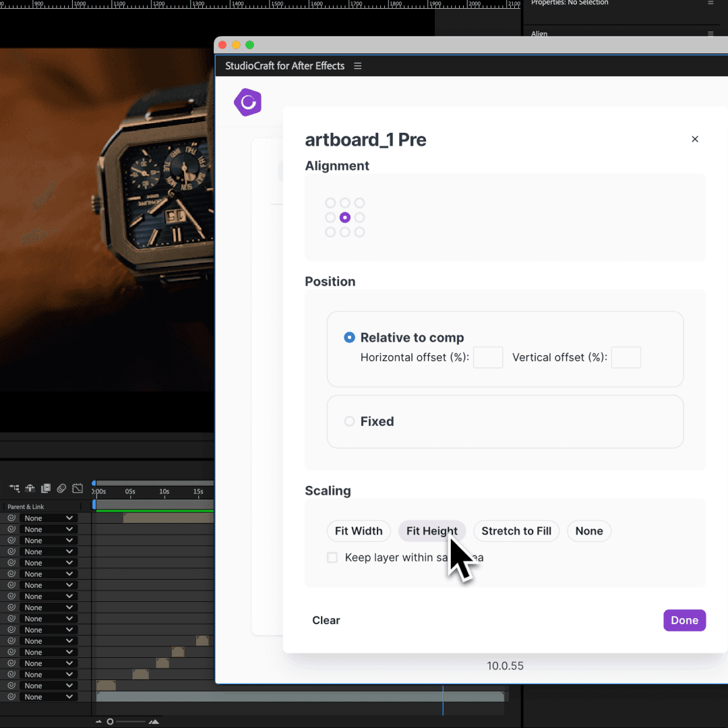Open the Graph Editor
Viewport: 728px width, 728px height.
77,488
